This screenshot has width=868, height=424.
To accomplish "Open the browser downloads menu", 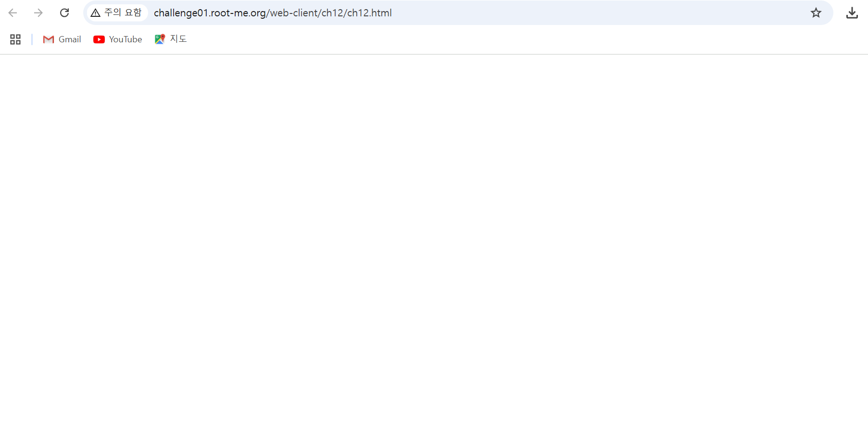I will pos(852,13).
